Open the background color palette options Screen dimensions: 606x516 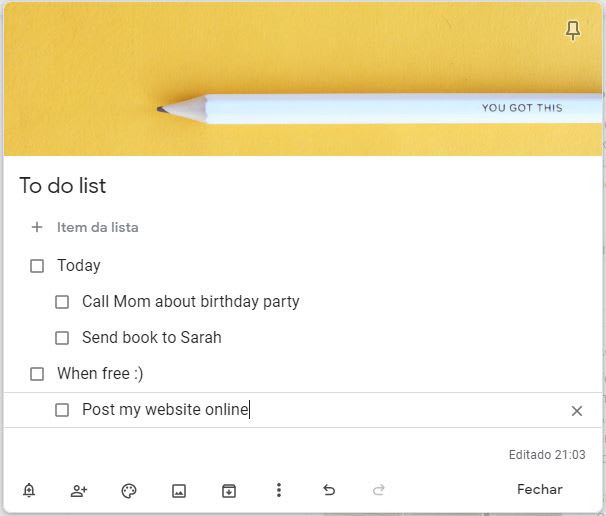click(129, 490)
